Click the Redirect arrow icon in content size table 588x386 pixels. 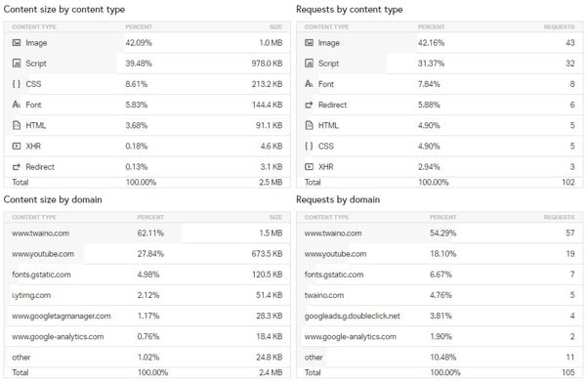pyautogui.click(x=17, y=167)
